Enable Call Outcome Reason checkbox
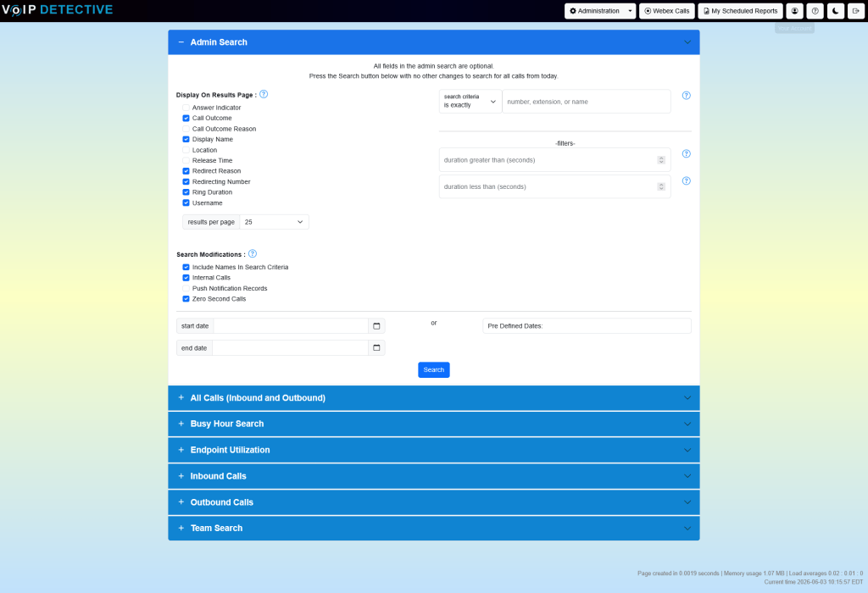This screenshot has height=593, width=868. coord(186,129)
